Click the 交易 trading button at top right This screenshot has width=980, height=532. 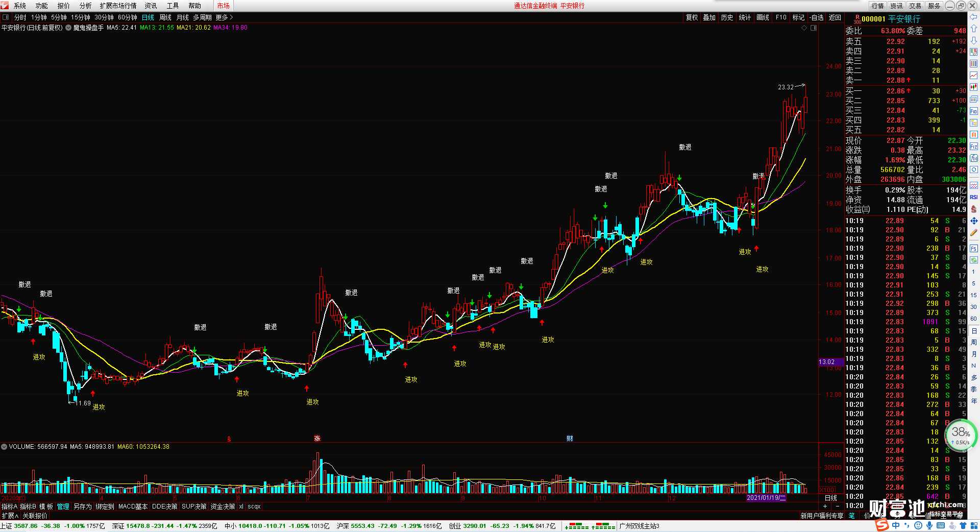(916, 6)
